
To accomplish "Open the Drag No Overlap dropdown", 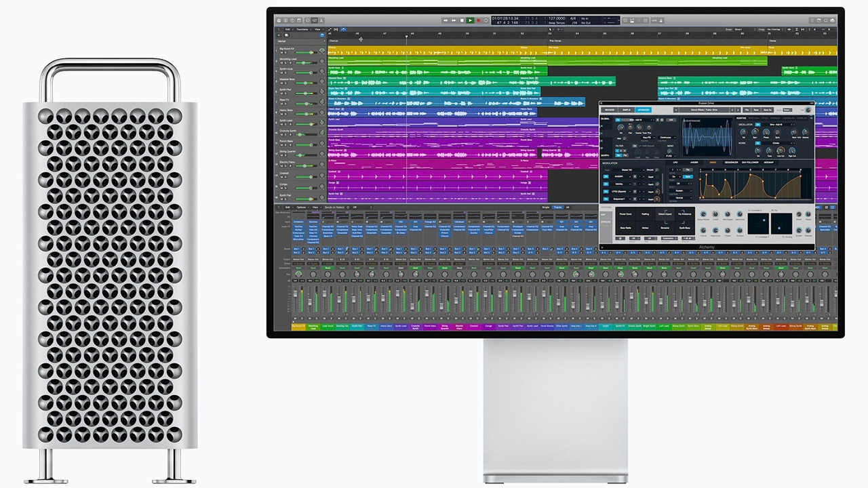I will coord(775,29).
